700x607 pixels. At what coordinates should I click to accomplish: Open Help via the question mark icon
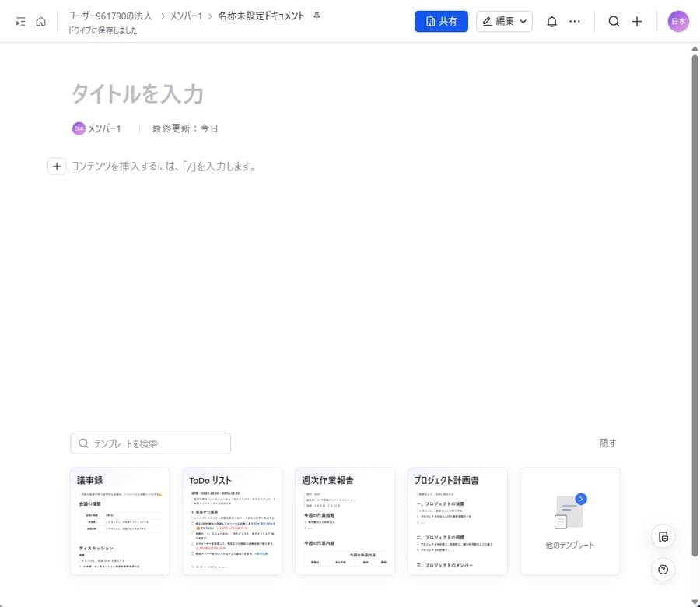pos(663,570)
